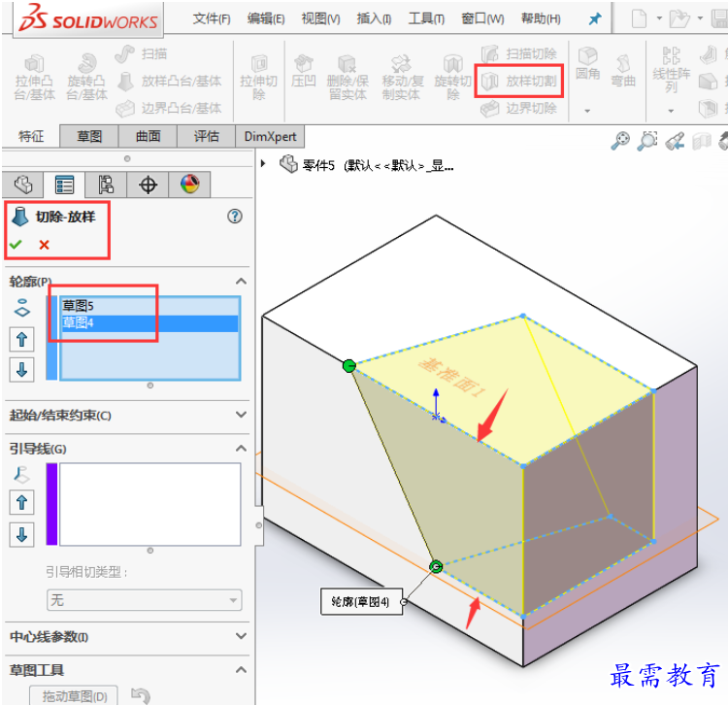728x706 pixels.
Task: Click the 删除/保留实体 tool
Action: pyautogui.click(x=347, y=78)
